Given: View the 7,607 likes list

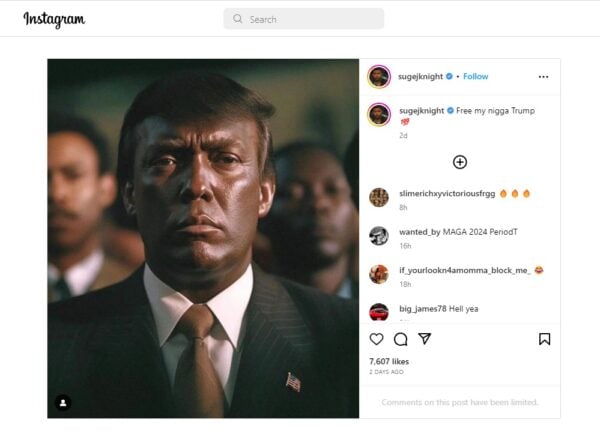Looking at the screenshot, I should click(389, 362).
